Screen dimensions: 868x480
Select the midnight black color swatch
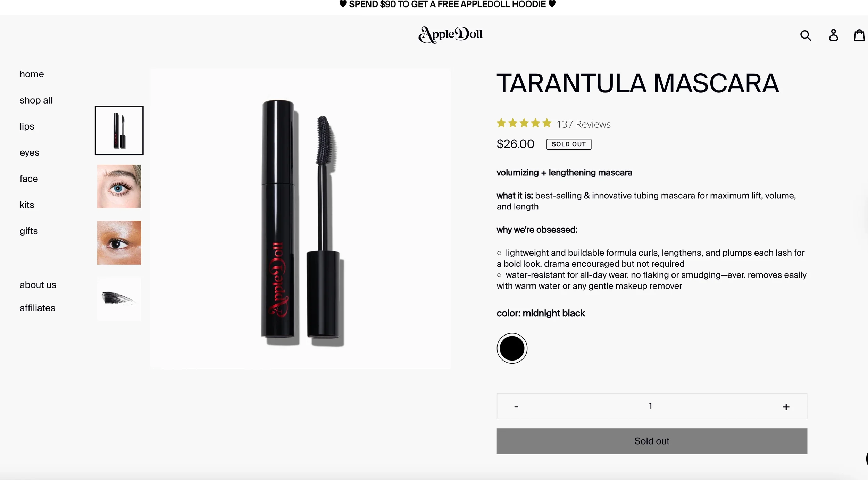click(512, 348)
